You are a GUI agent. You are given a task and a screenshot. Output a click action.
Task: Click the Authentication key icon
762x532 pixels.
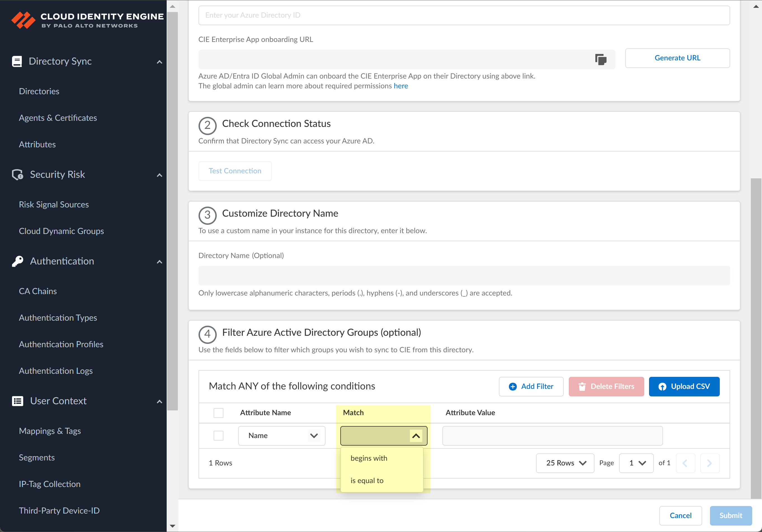point(18,261)
